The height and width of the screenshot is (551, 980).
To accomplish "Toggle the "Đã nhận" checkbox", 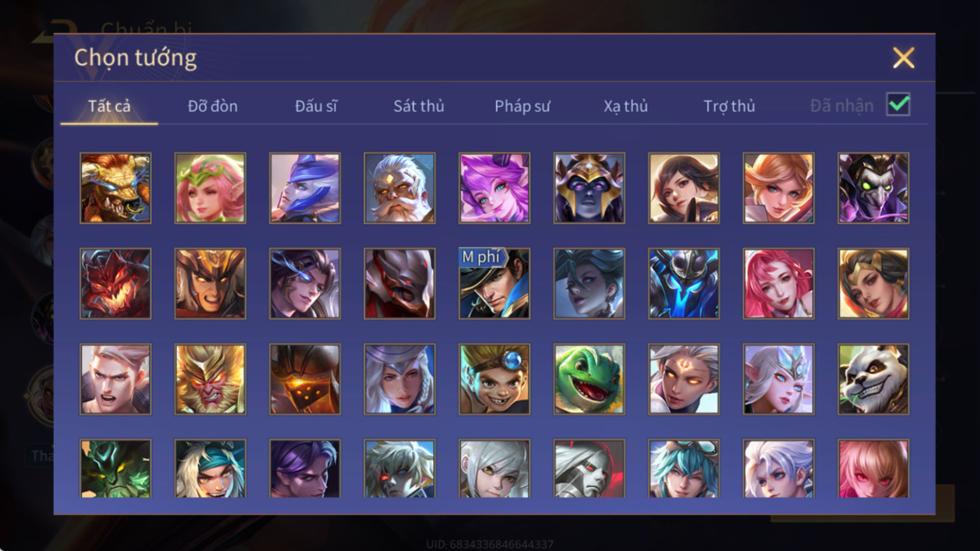I will coord(898,104).
